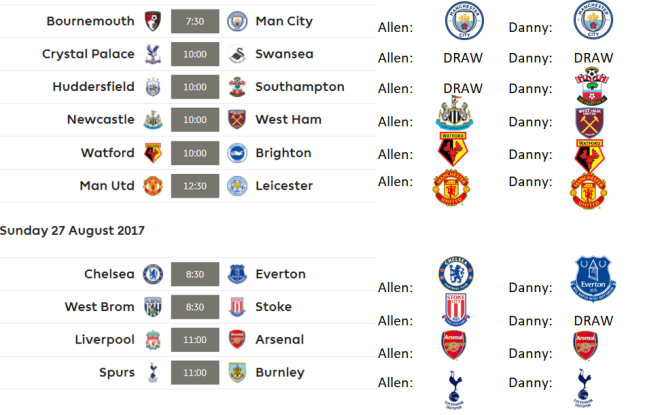The height and width of the screenshot is (415, 660).
Task: Click the Brighton crest in the fixture list
Action: (237, 153)
